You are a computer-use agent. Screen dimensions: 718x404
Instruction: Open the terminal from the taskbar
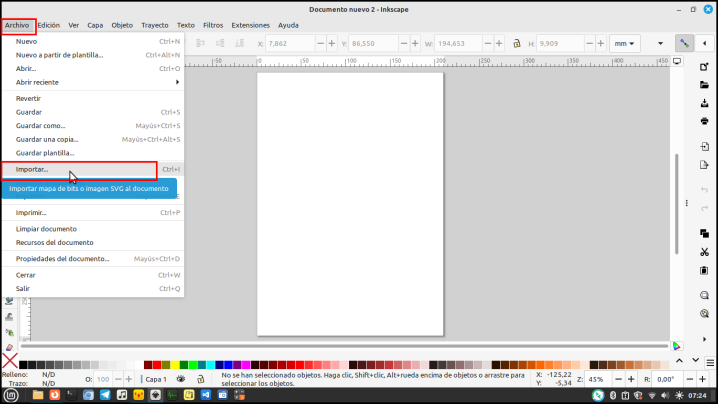(71, 395)
